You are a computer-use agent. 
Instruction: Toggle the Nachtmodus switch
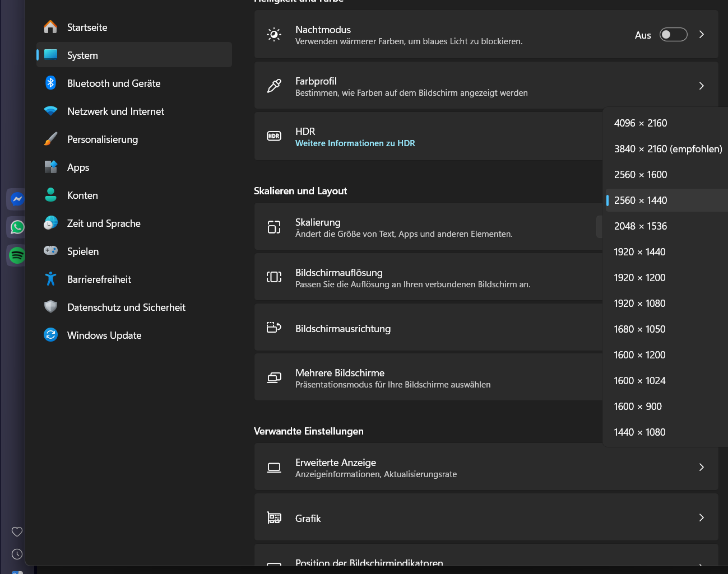(x=674, y=35)
